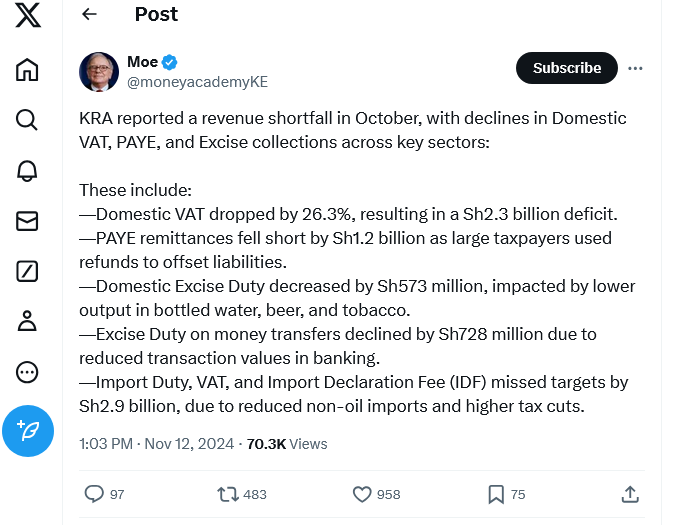
Task: Open the More circle menu in sidebar
Action: click(x=27, y=372)
